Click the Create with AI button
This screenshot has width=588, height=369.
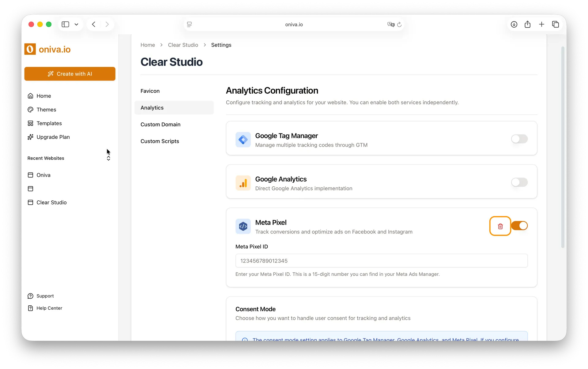click(x=70, y=74)
